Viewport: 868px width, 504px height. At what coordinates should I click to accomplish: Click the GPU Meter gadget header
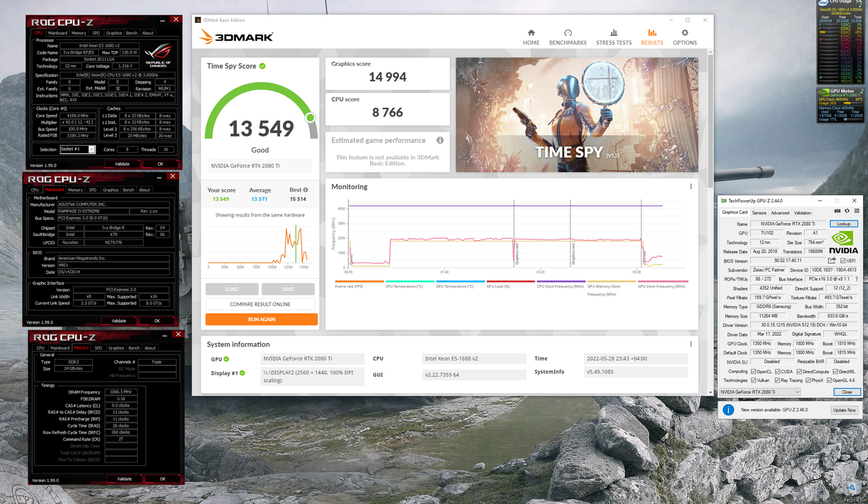pyautogui.click(x=842, y=91)
